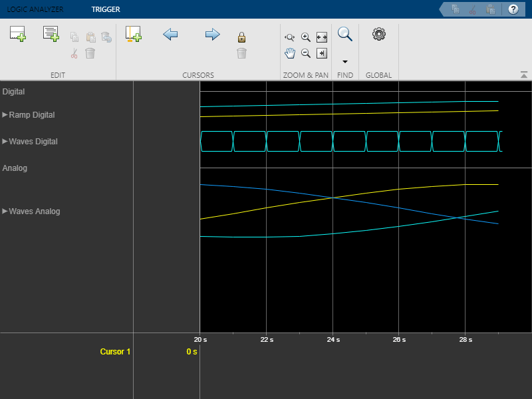Toggle the cursor lock padlock
Viewport: 532px width, 399px height.
(242, 37)
